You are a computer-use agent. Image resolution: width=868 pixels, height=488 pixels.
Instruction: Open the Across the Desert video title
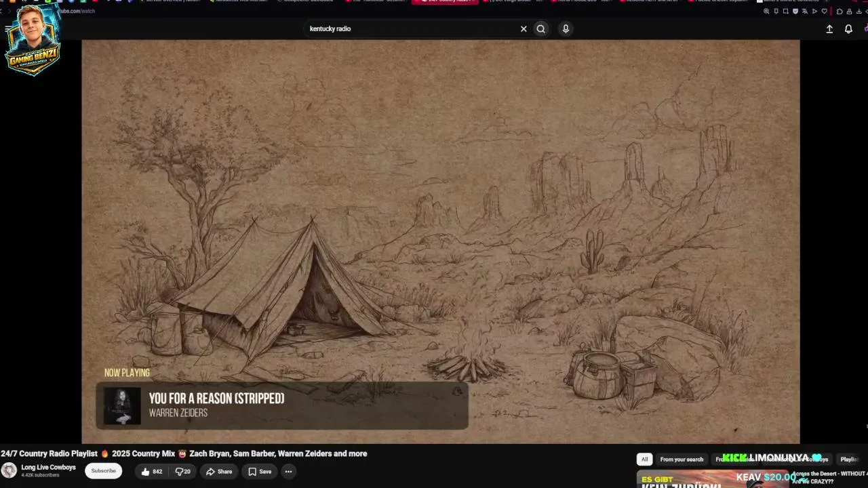coord(829,477)
